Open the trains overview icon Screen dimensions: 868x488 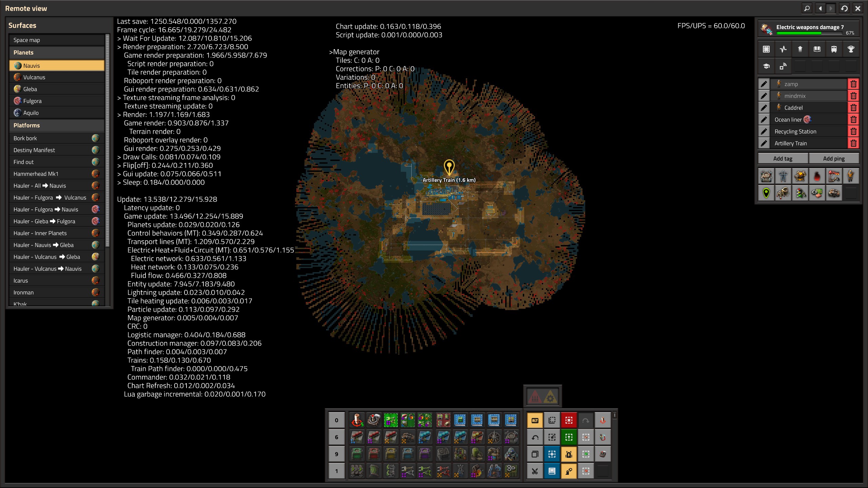coord(834,49)
